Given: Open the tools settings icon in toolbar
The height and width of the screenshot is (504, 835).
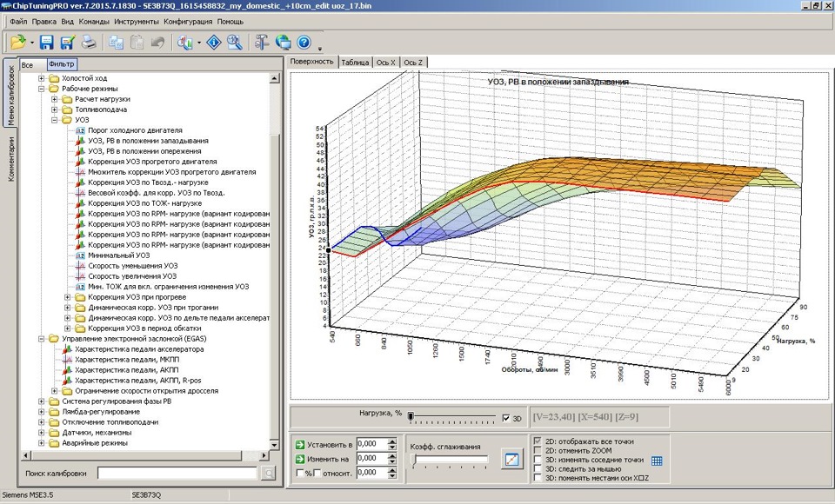Looking at the screenshot, I should [262, 42].
